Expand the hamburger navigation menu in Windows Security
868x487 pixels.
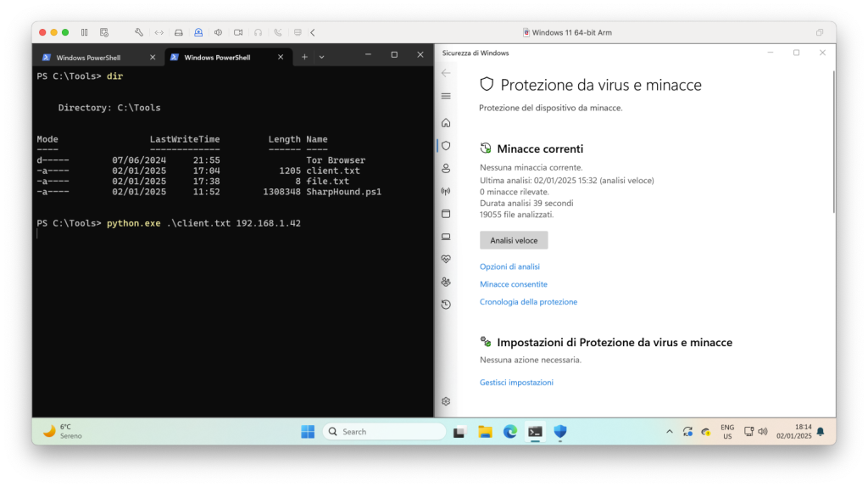tap(446, 96)
